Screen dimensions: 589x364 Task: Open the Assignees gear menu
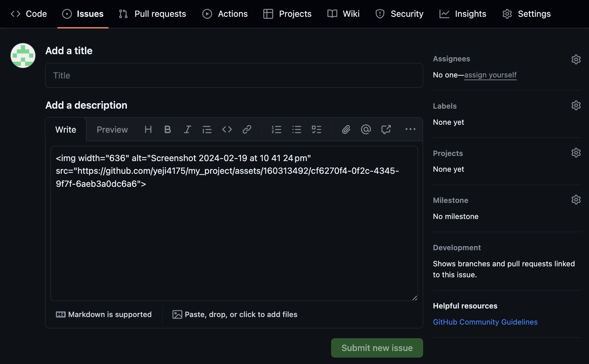click(576, 59)
